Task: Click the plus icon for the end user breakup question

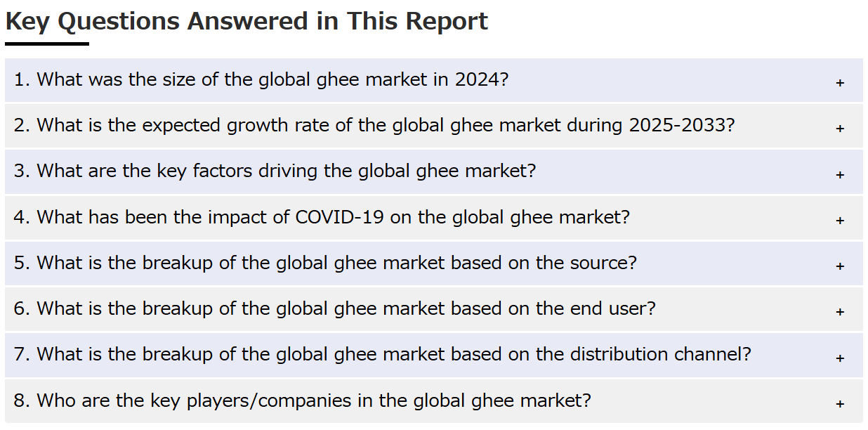Action: (x=840, y=312)
